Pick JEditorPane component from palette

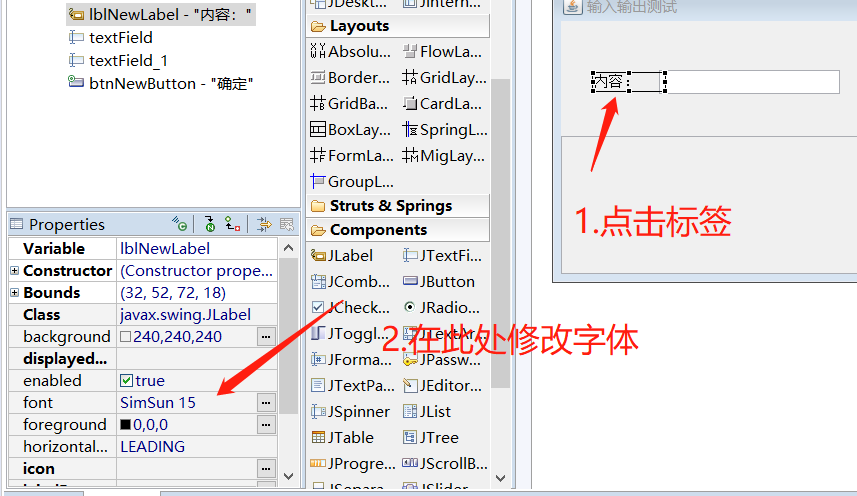coord(443,386)
